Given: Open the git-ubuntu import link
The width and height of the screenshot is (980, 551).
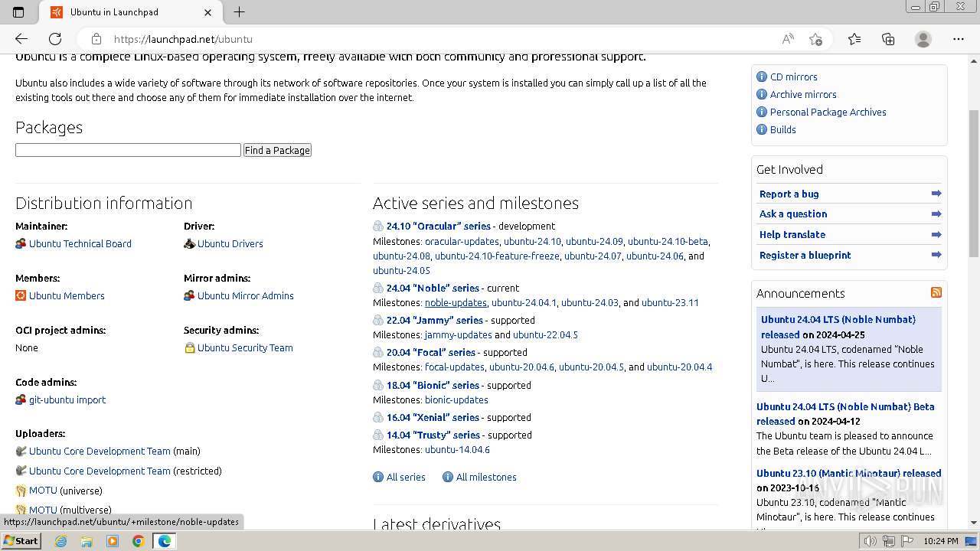Looking at the screenshot, I should 67,399.
